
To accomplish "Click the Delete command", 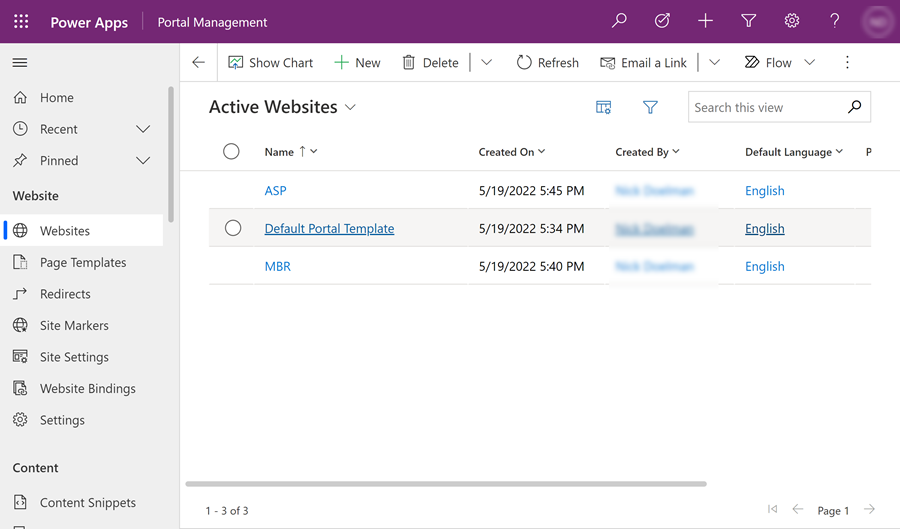I will (x=430, y=63).
